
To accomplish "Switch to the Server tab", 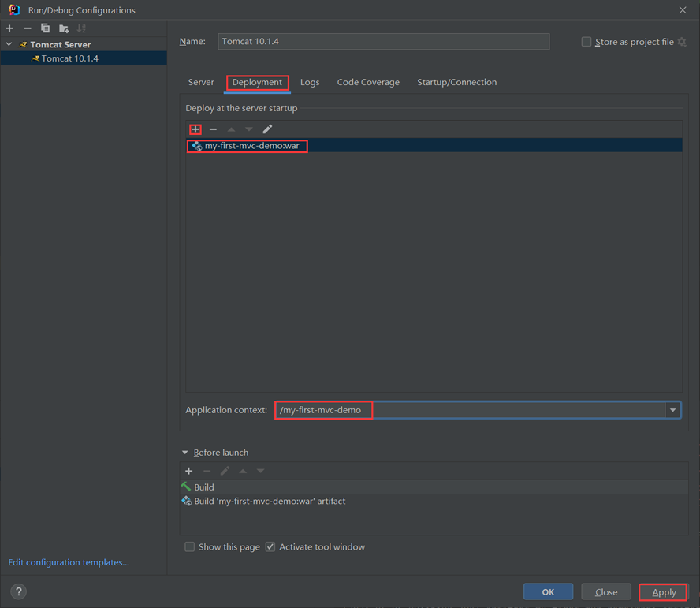I will [201, 82].
